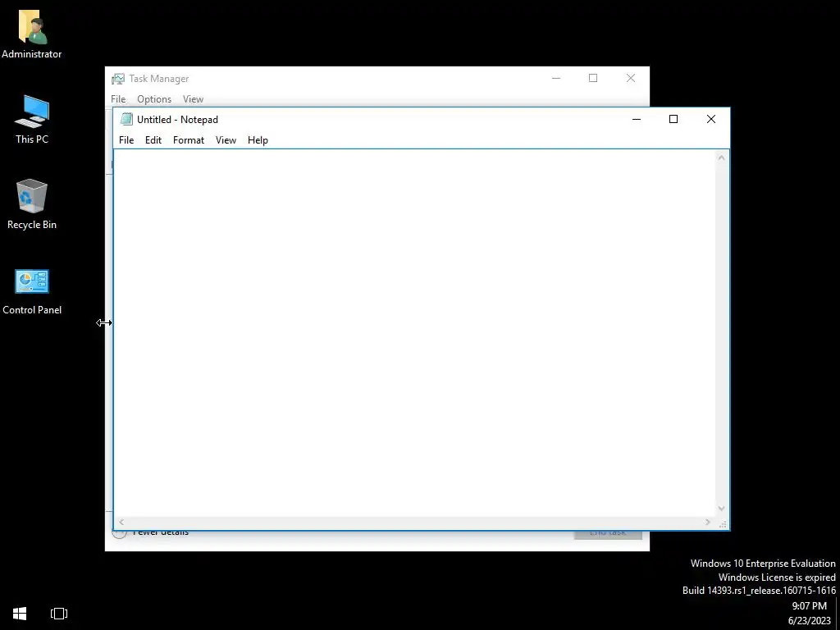Select the This PC desktop icon
840x630 pixels.
coord(32,119)
